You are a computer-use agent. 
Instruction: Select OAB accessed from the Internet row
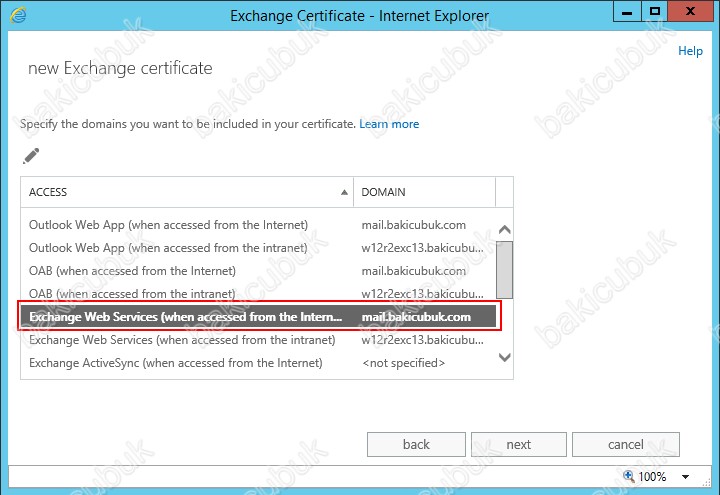tap(258, 271)
